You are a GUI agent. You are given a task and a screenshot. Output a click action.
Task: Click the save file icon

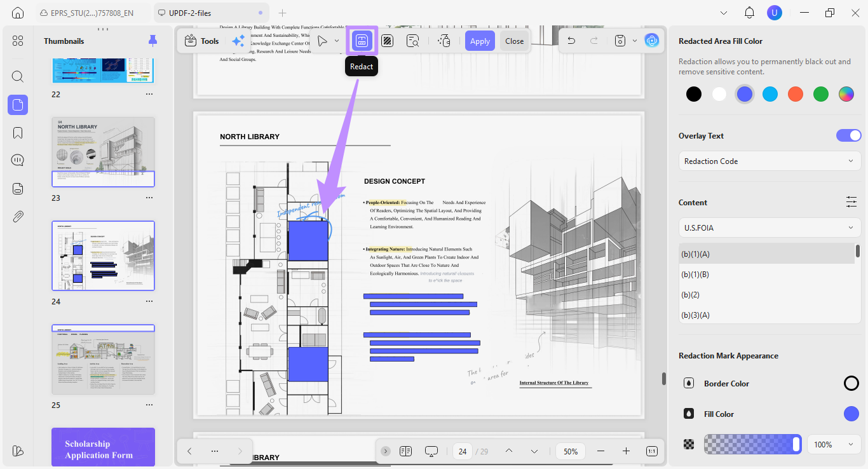(x=620, y=41)
